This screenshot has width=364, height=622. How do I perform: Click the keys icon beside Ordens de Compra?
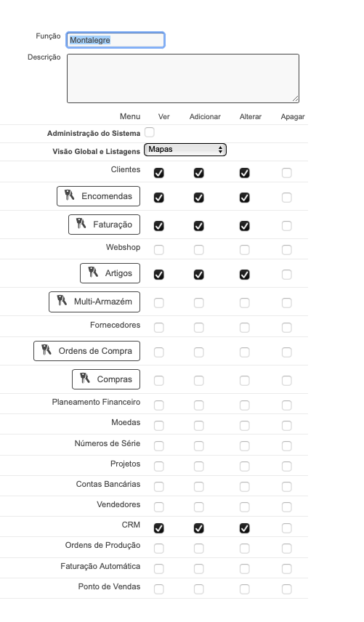(46, 350)
